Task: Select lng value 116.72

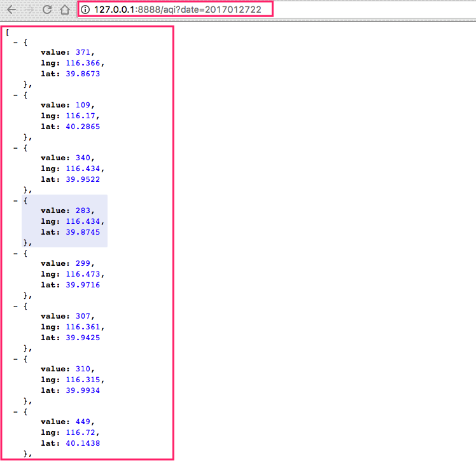Action: tap(80, 432)
